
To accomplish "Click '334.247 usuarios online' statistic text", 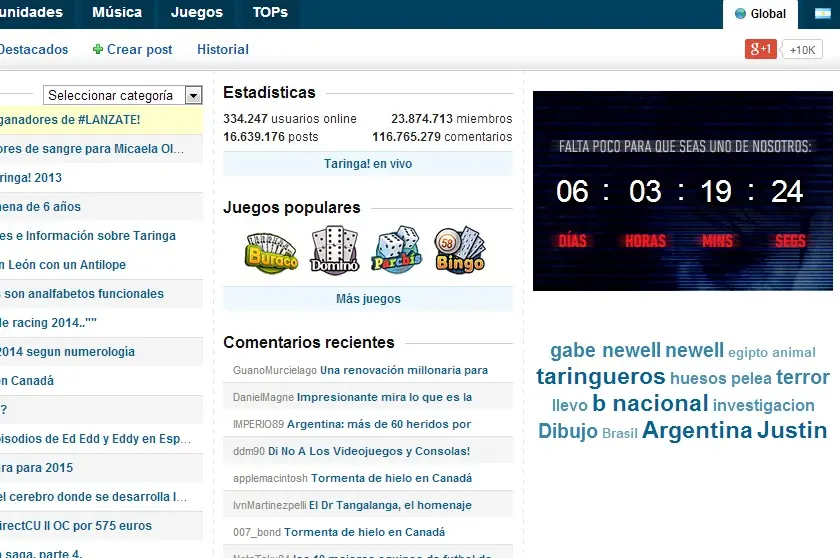I will pyautogui.click(x=290, y=118).
